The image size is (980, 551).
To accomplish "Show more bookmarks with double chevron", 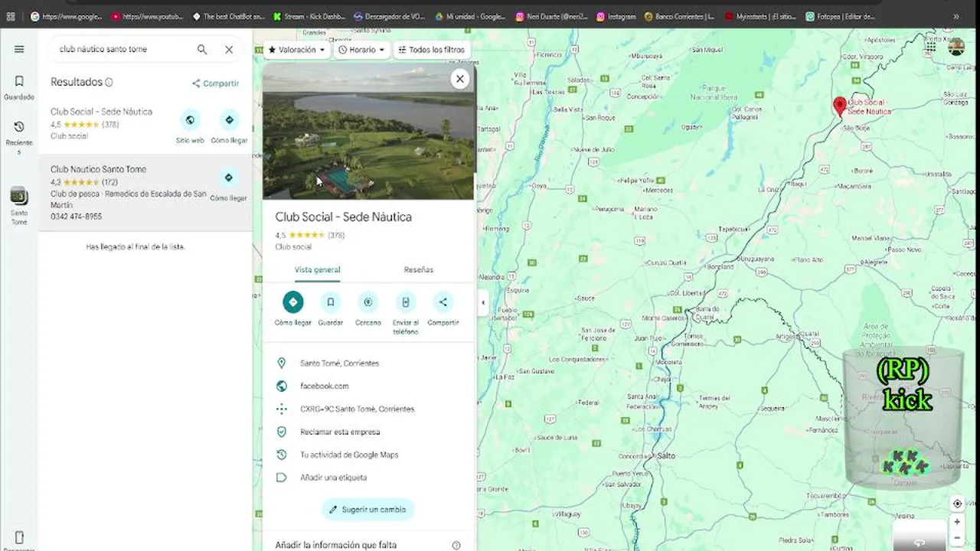I will point(955,16).
